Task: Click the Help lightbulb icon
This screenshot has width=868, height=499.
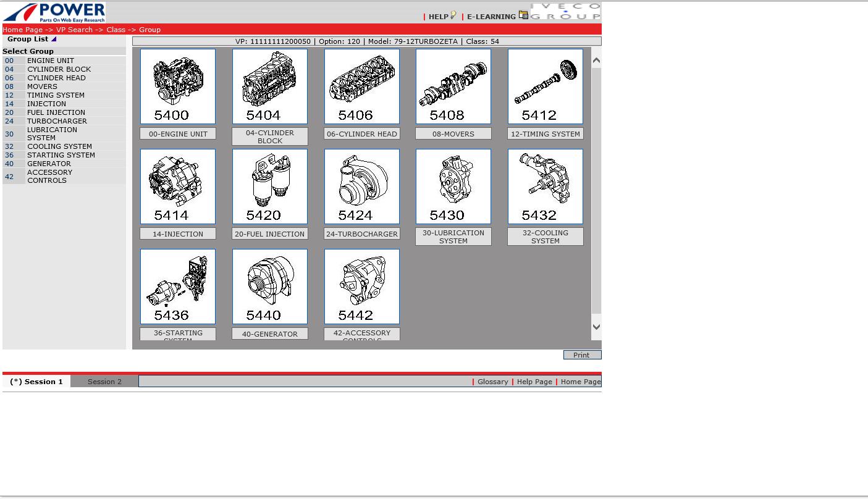Action: (453, 15)
